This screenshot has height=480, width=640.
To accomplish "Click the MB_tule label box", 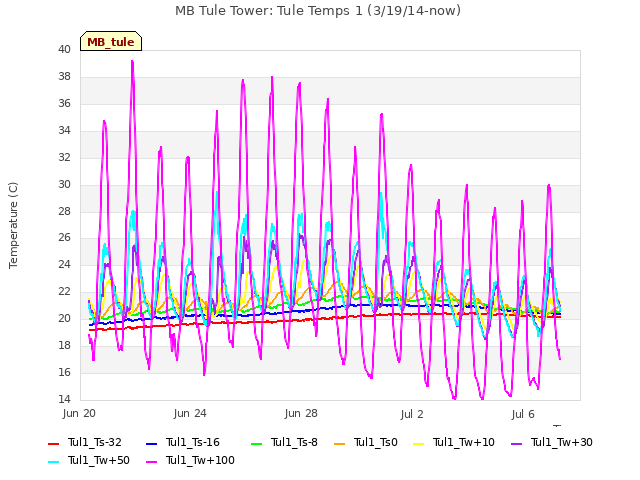I will point(111,41).
